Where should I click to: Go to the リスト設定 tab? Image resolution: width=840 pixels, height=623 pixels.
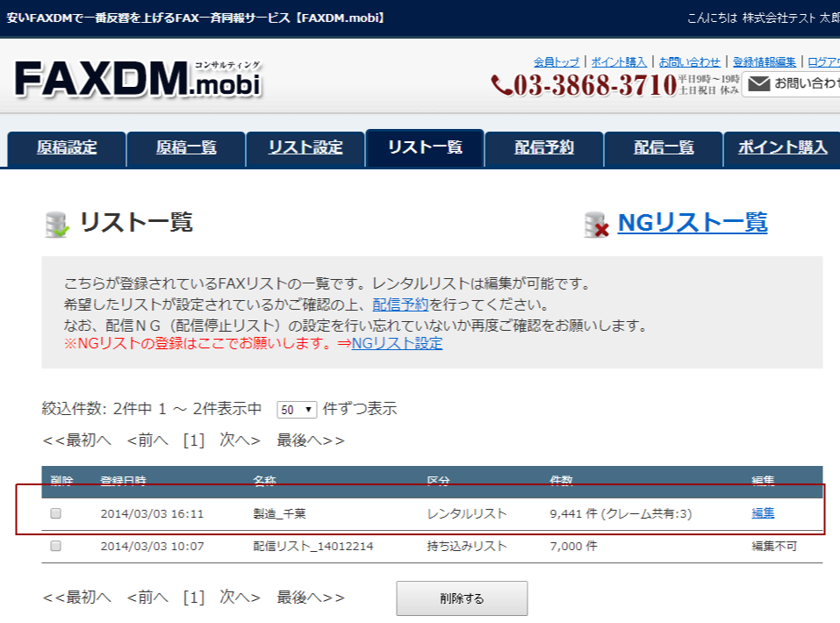pos(305,147)
